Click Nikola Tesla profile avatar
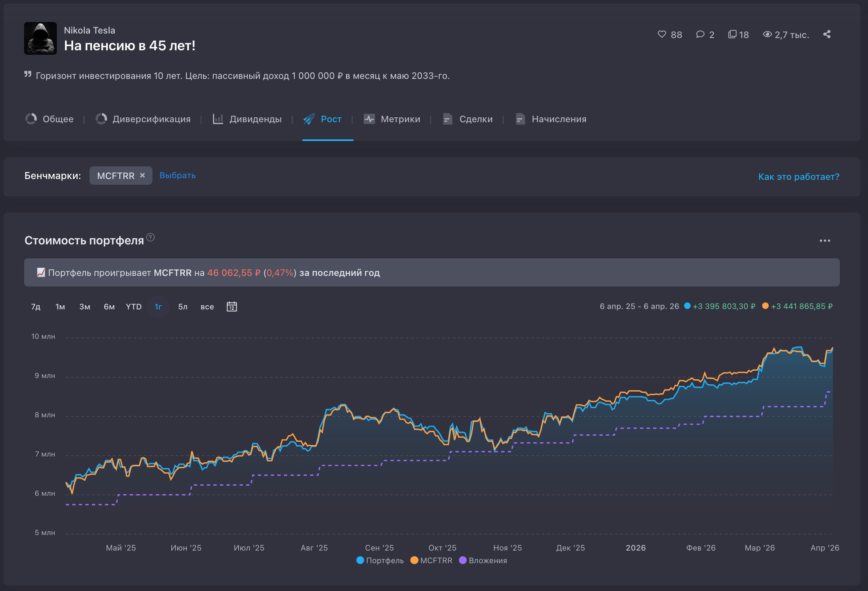The image size is (868, 591). (x=40, y=38)
